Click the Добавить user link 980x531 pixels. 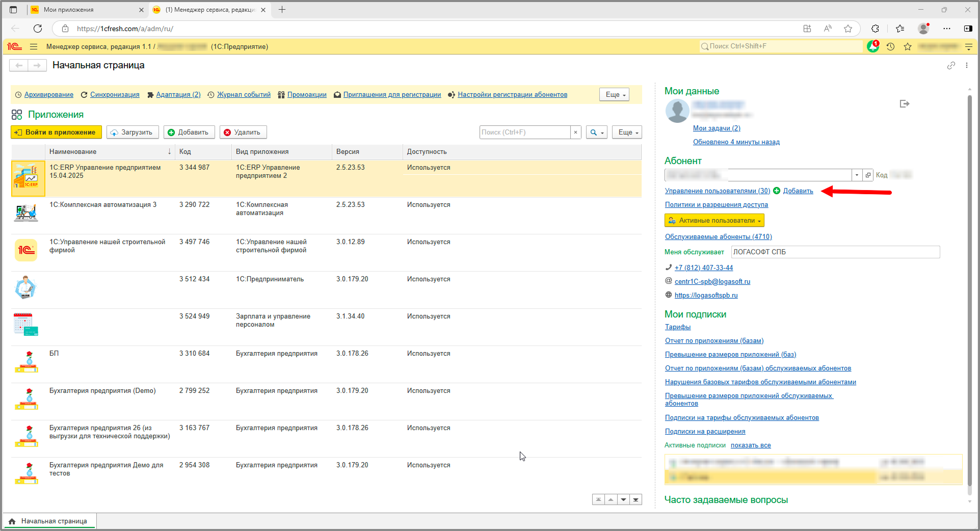[x=798, y=191]
